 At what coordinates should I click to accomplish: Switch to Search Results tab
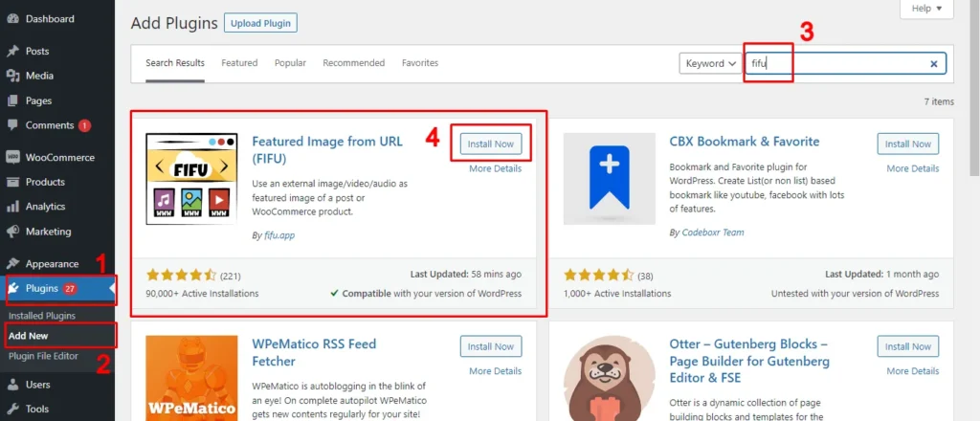[x=175, y=63]
